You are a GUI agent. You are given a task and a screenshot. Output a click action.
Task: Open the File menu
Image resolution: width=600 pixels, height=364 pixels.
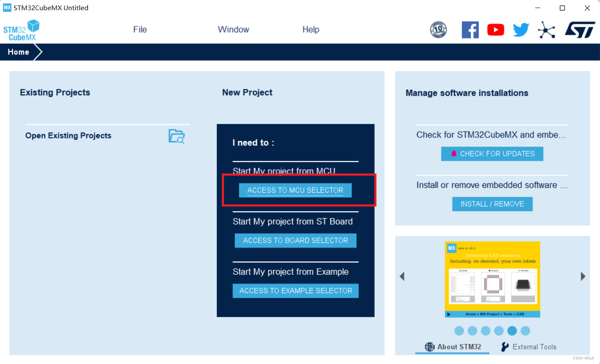140,30
